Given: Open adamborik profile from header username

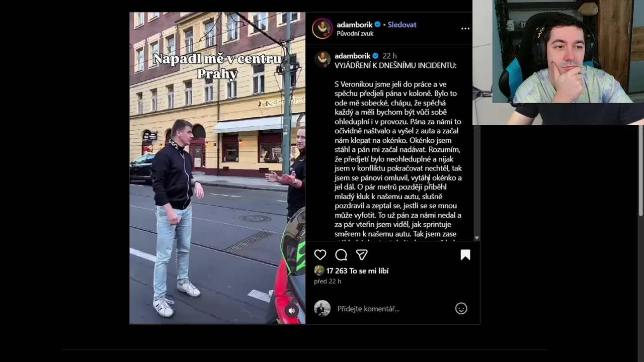Looking at the screenshot, I should 355,25.
